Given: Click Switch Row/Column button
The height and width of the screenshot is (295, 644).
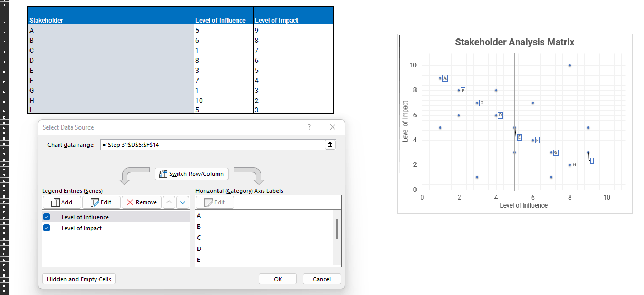Looking at the screenshot, I should [192, 173].
